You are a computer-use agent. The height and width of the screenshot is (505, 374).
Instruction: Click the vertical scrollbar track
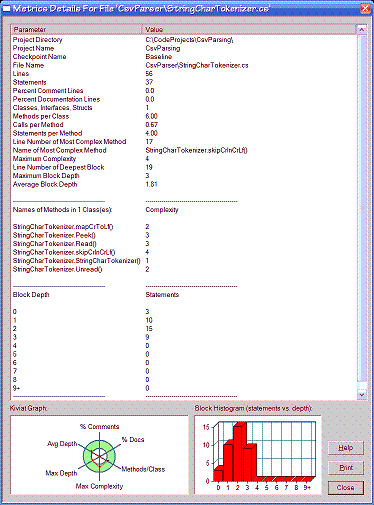click(x=362, y=212)
